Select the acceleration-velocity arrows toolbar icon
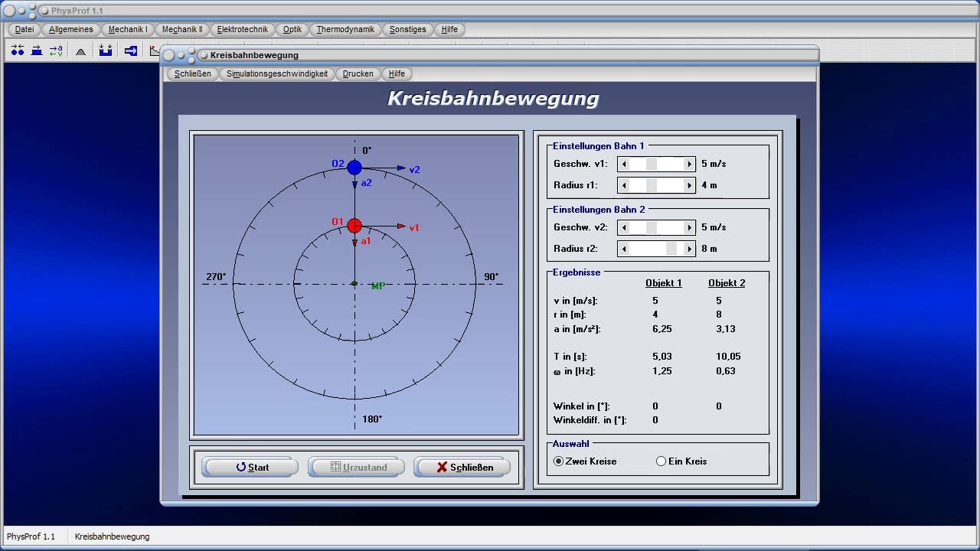980x551 pixels. coord(57,51)
